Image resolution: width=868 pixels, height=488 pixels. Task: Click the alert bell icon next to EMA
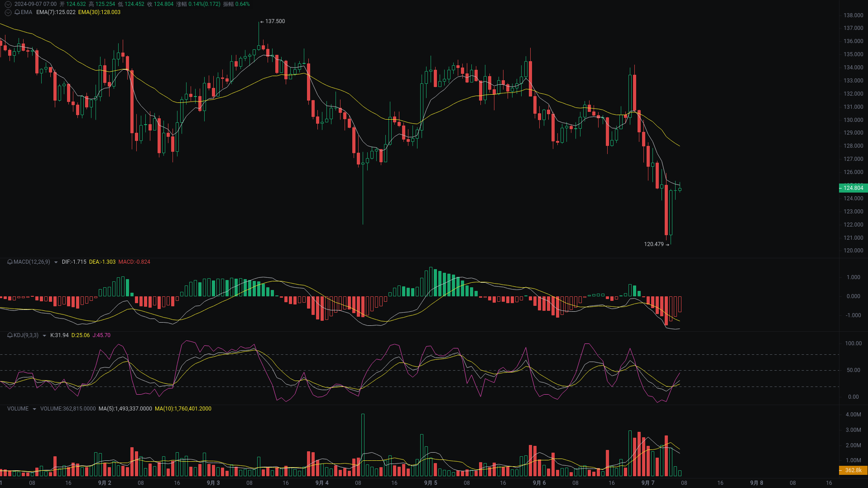click(x=18, y=12)
